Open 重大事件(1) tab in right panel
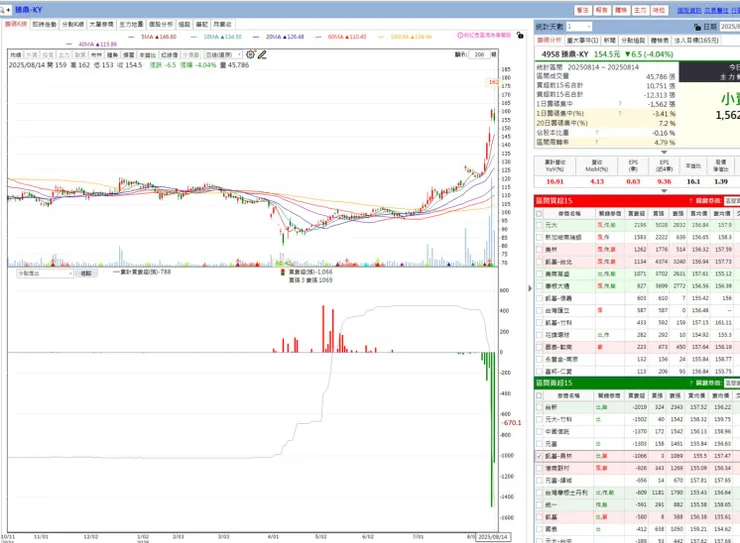 pyautogui.click(x=582, y=41)
